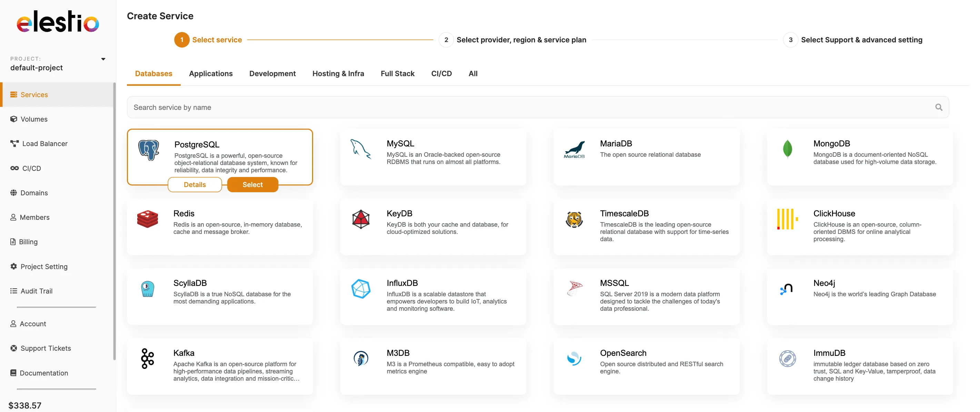Expand the project selector dropdown
The width and height of the screenshot is (980, 412).
tap(103, 59)
